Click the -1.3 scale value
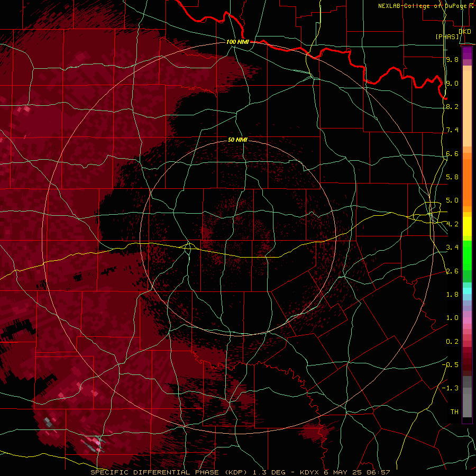Image resolution: width=476 pixels, height=476 pixels. [x=450, y=388]
